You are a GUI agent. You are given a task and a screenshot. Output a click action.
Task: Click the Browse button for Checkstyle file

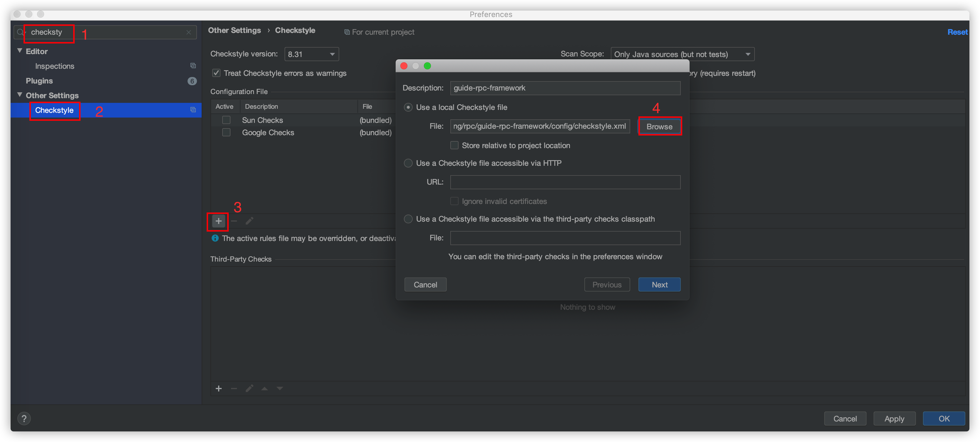point(659,126)
